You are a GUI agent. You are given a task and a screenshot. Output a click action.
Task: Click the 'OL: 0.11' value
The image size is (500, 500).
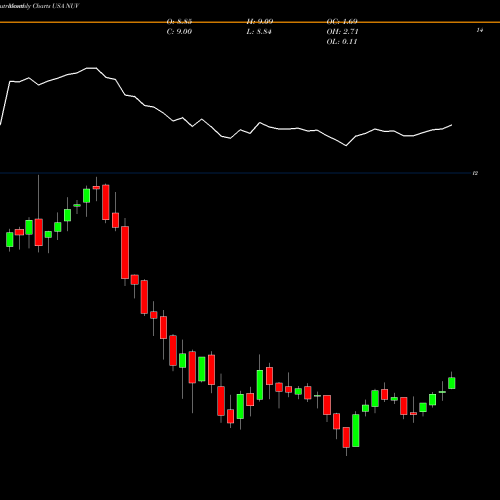point(342,42)
